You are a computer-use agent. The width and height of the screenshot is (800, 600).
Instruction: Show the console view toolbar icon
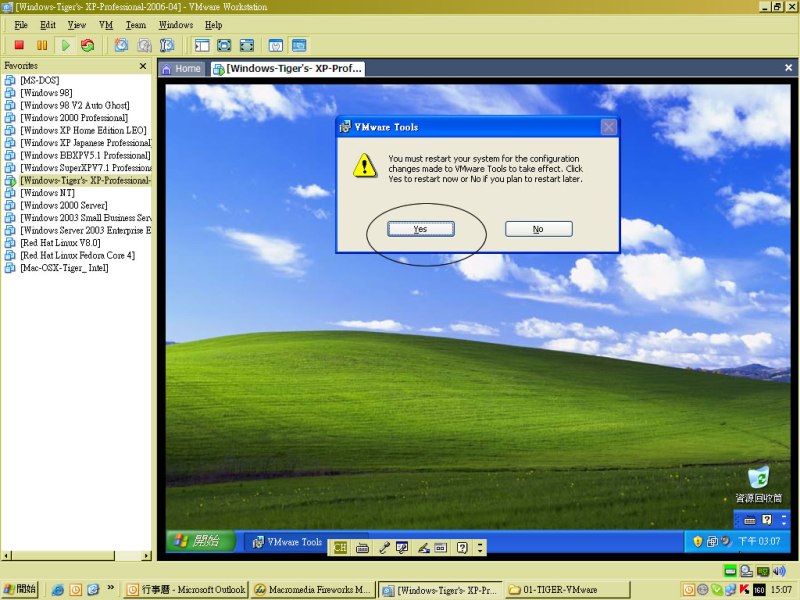(299, 45)
